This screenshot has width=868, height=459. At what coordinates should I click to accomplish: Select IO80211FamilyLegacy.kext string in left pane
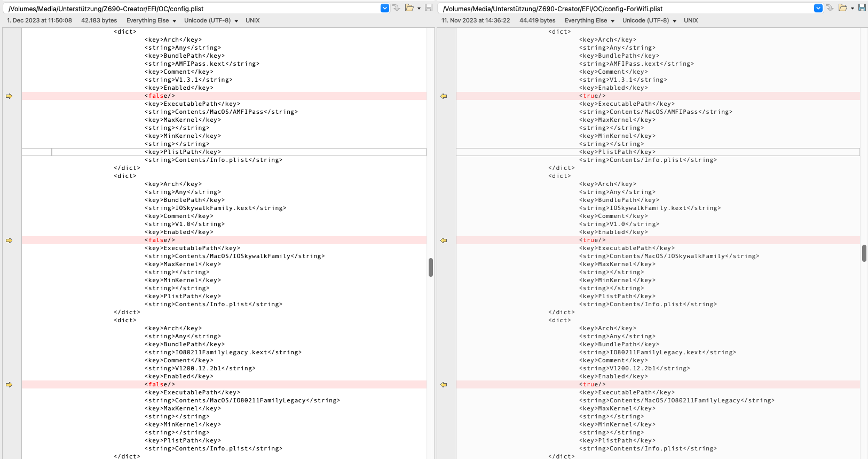coord(223,353)
